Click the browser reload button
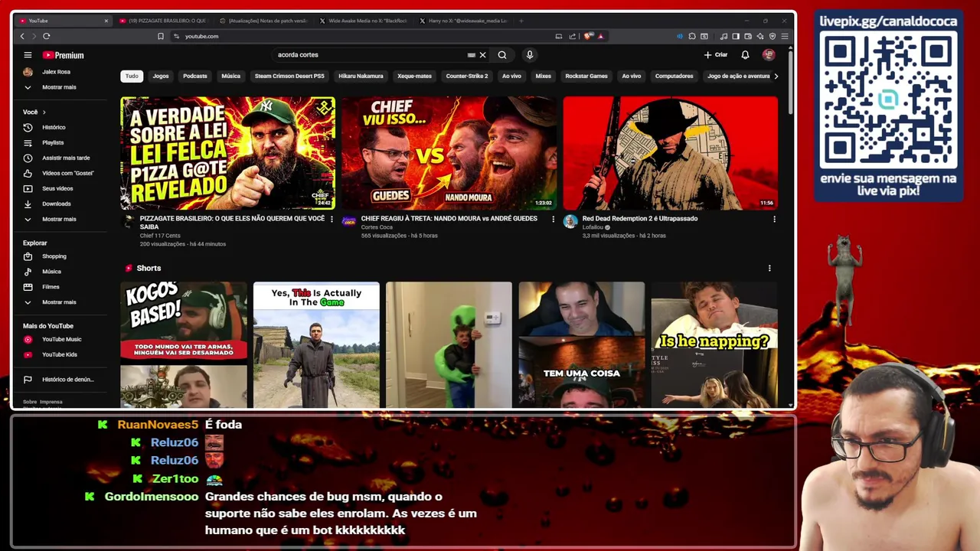This screenshot has width=980, height=551. 47,36
